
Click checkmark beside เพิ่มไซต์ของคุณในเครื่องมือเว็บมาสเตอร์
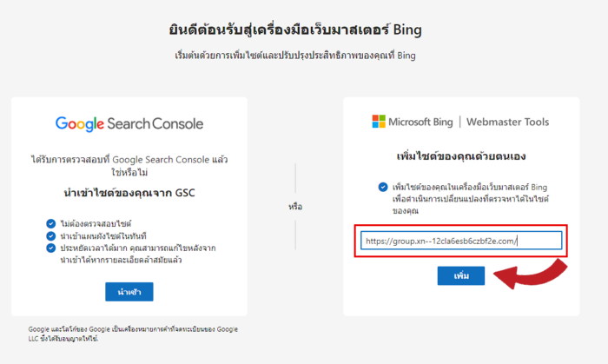pos(383,188)
